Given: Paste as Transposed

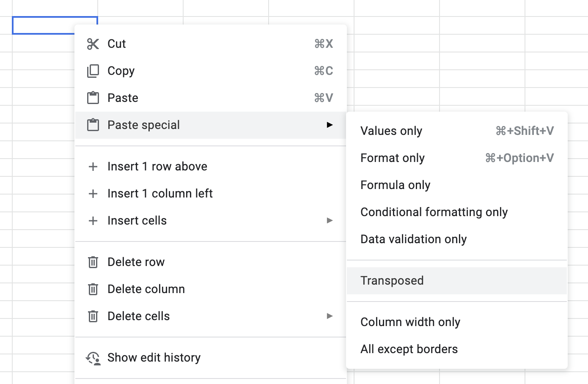Looking at the screenshot, I should click(x=392, y=281).
